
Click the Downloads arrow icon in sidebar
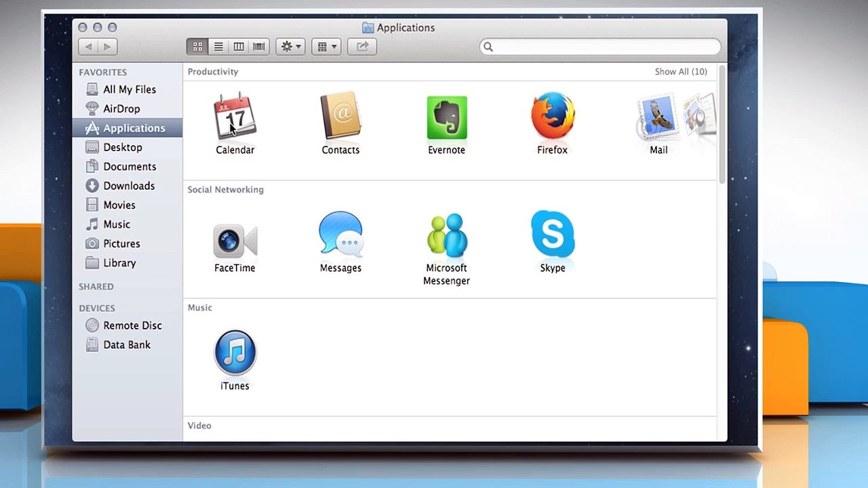click(92, 186)
